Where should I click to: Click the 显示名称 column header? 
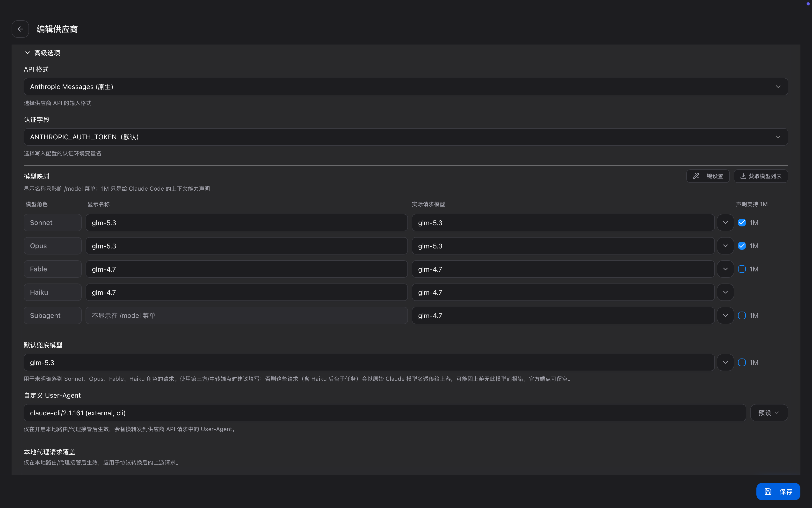coord(98,204)
